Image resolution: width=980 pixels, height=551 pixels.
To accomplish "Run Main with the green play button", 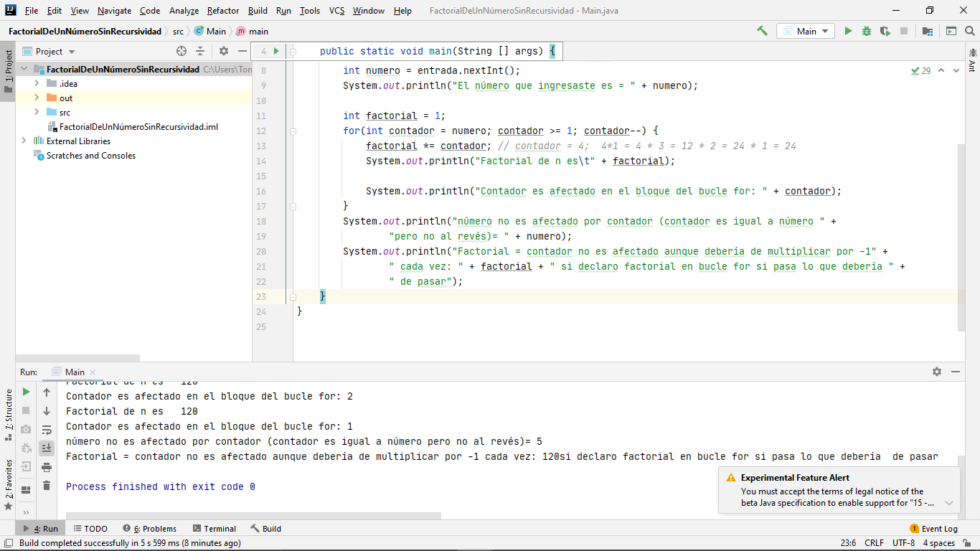I will (848, 31).
